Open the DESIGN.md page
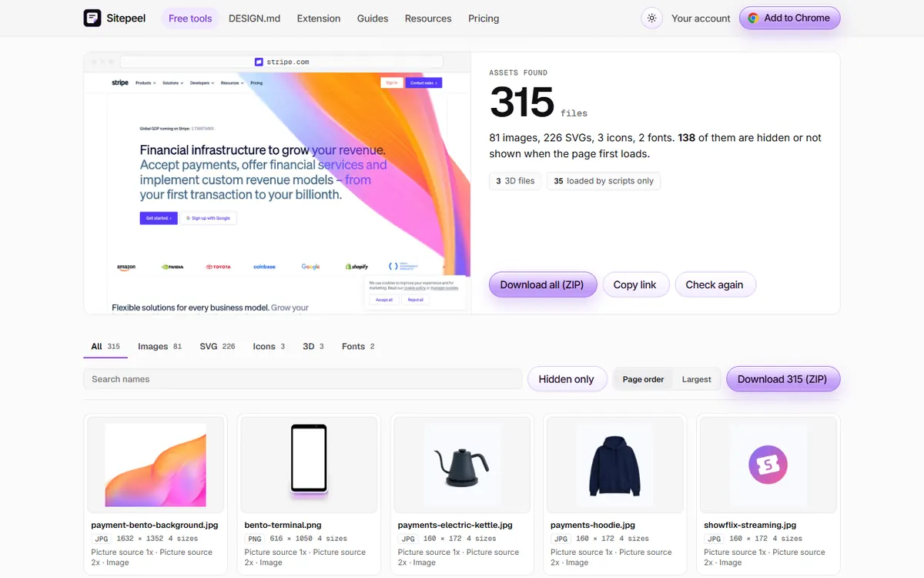The height and width of the screenshot is (578, 924). coord(255,18)
